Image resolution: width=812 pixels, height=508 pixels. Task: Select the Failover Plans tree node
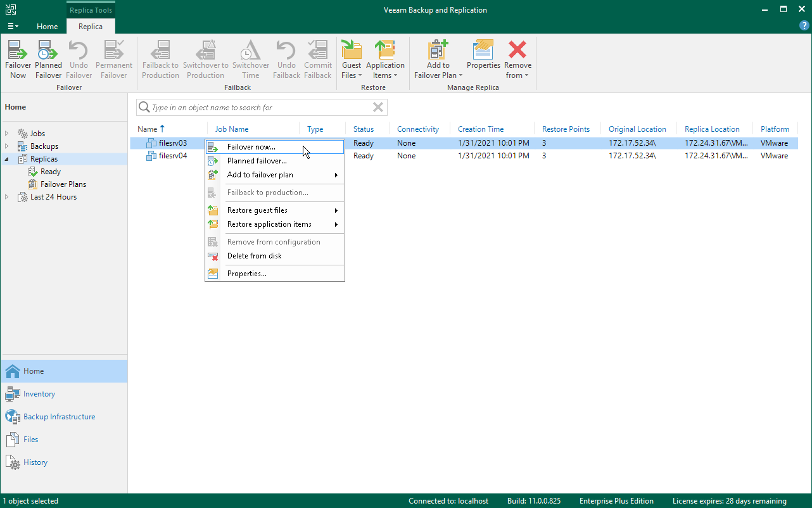(63, 184)
